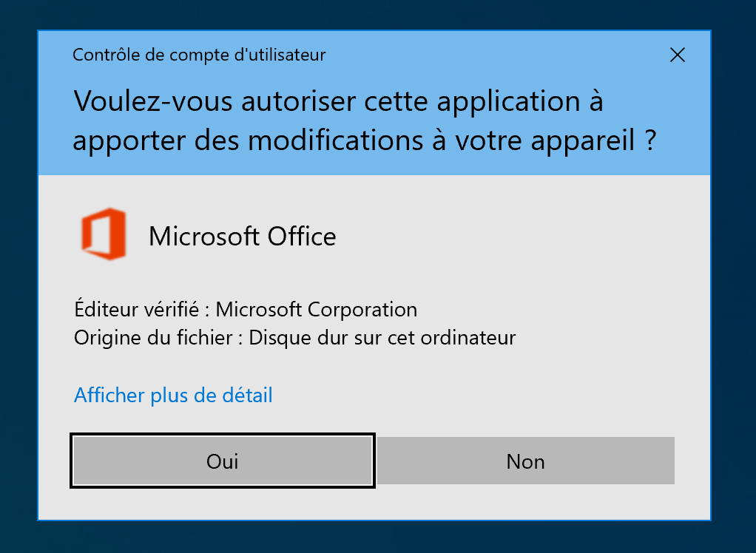
Task: Click the Contrôle de compte d'utilisateur title
Action: point(199,55)
